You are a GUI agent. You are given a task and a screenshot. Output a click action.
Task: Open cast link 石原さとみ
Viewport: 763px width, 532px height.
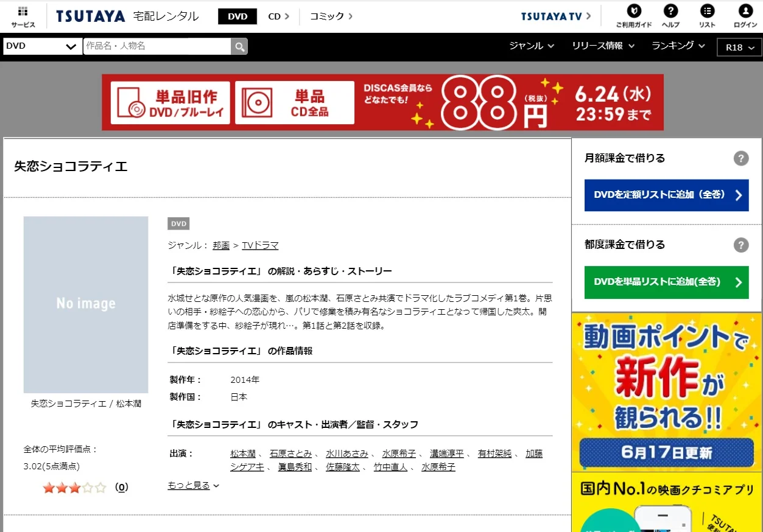click(290, 454)
